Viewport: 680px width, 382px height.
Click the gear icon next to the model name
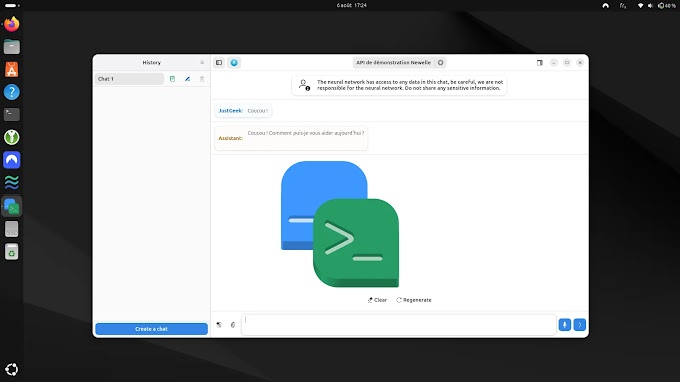pyautogui.click(x=441, y=62)
